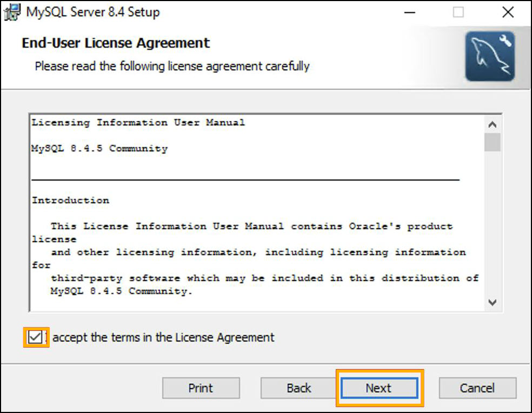Cancel the MySQL installation

pos(477,388)
